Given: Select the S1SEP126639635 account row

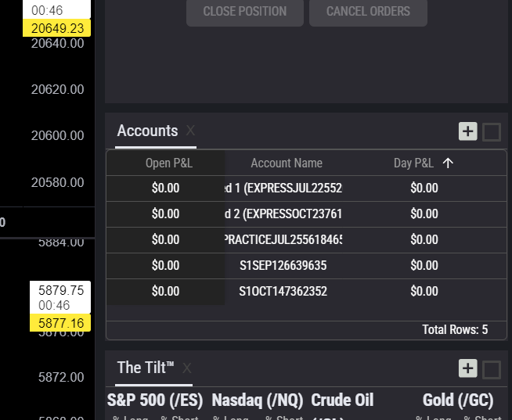Looking at the screenshot, I should point(287,265).
